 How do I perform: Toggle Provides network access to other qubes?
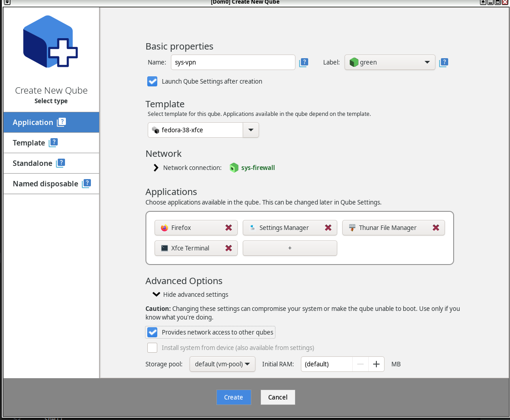pos(152,332)
